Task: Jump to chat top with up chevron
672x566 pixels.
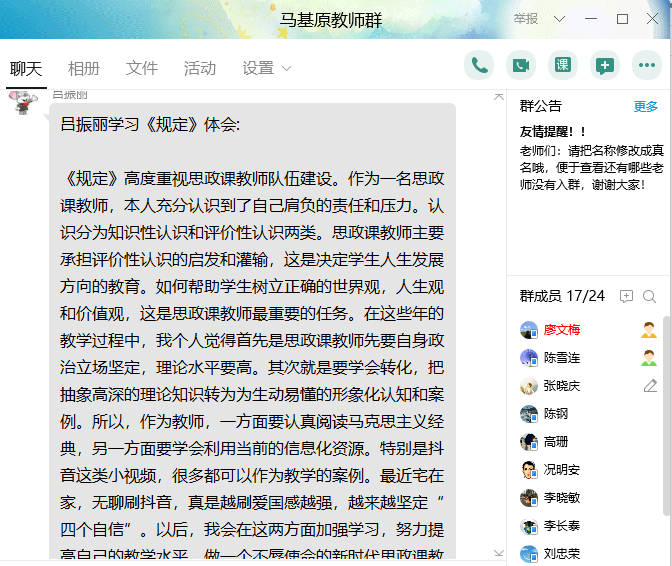Action: click(x=499, y=97)
